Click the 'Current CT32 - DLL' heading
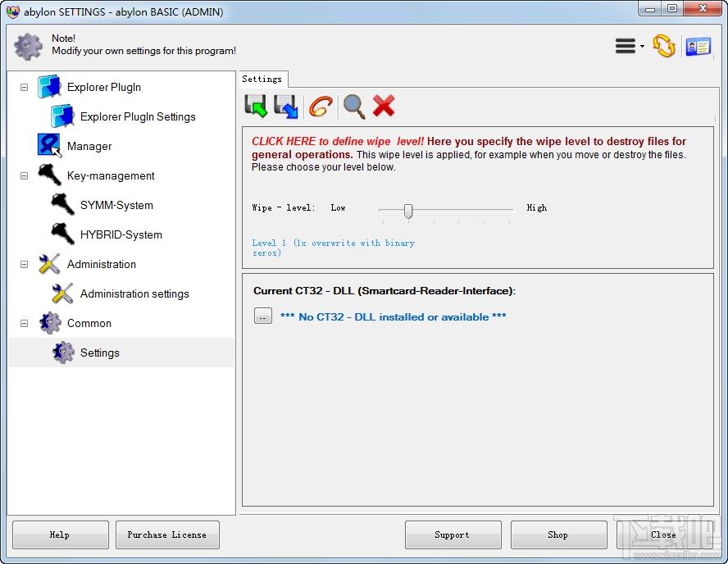The width and height of the screenshot is (728, 564). click(384, 291)
